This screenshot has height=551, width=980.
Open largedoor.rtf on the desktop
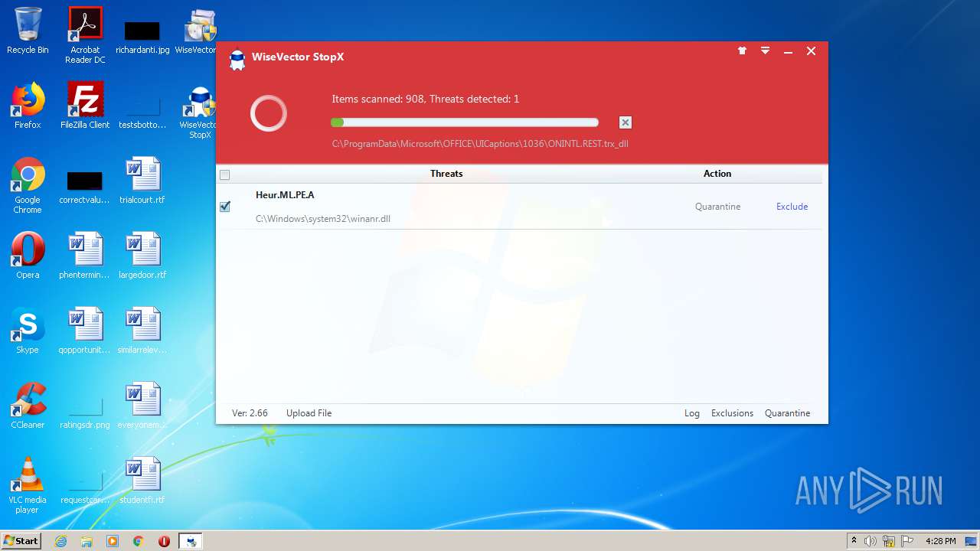tap(142, 256)
